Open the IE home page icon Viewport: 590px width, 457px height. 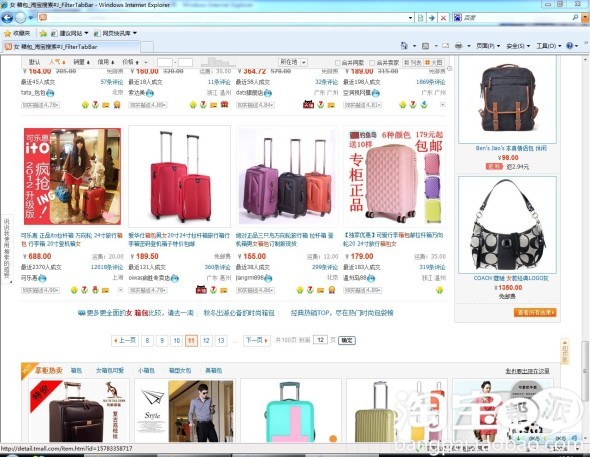point(404,46)
